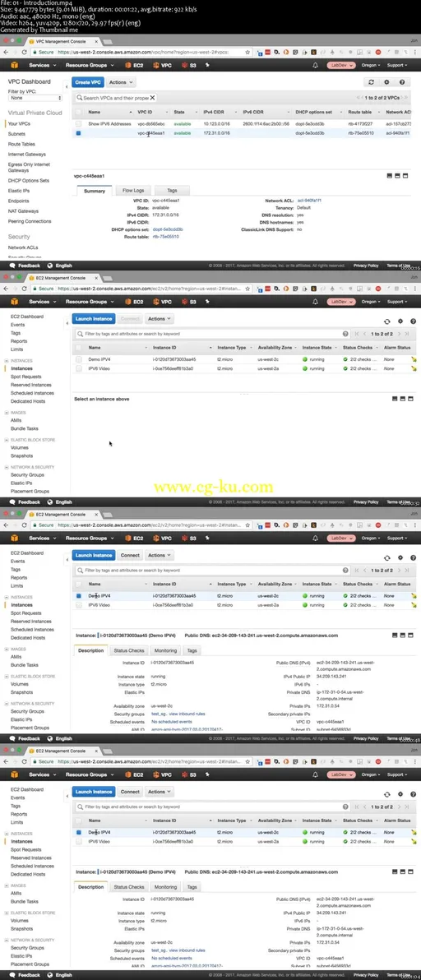Open route table link rtb-75e05510 in summary
The height and width of the screenshot is (980, 421).
pyautogui.click(x=165, y=237)
